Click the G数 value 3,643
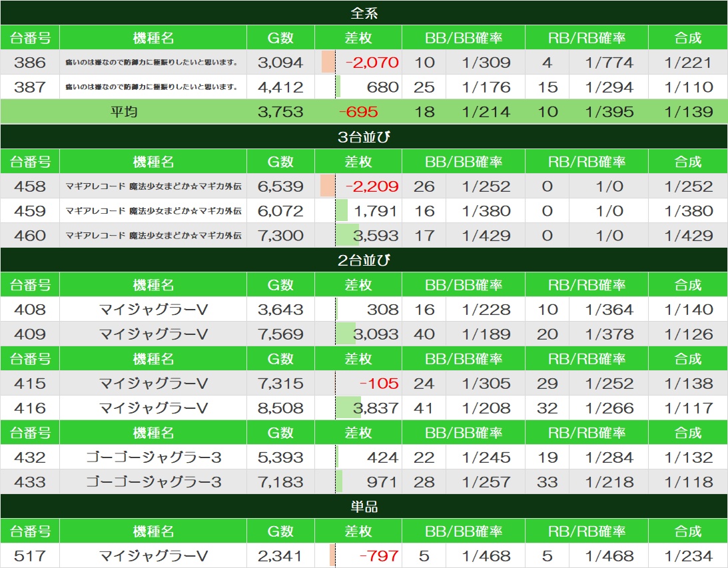This screenshot has height=568, width=728. tap(280, 309)
